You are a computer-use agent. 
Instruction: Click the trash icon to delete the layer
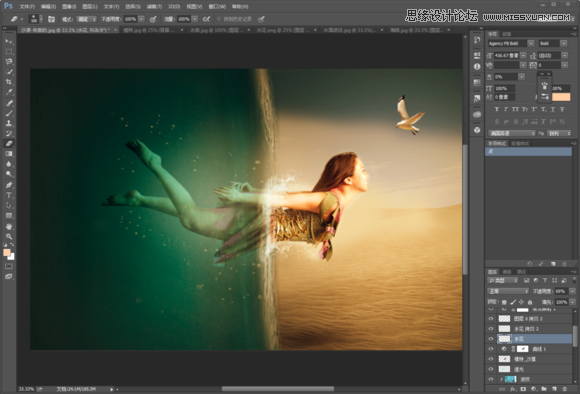(x=564, y=389)
